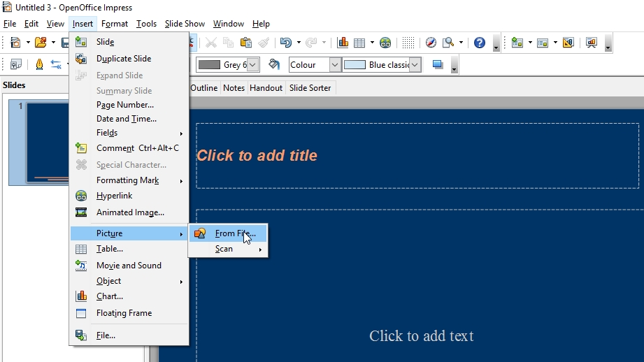The height and width of the screenshot is (362, 644).
Task: Click the Zoom magnifier icon
Action: click(x=448, y=42)
